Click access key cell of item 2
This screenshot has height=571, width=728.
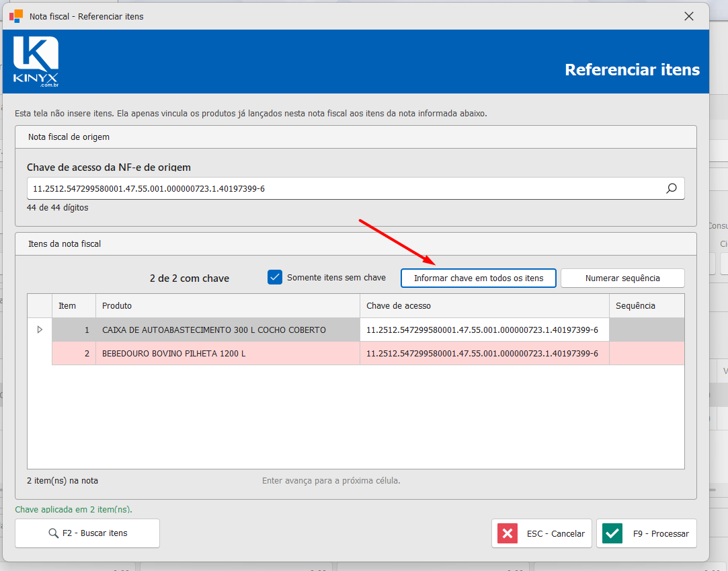(485, 354)
